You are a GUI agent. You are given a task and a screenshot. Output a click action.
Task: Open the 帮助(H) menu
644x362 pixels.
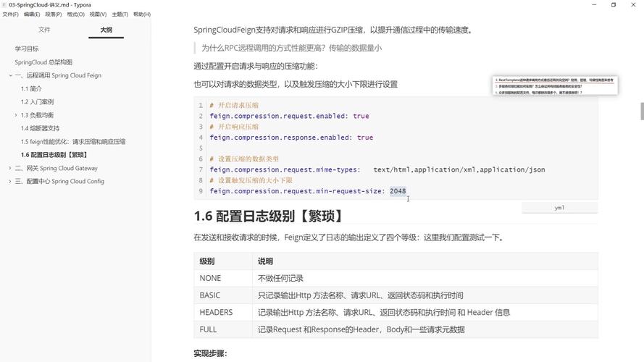coord(142,14)
